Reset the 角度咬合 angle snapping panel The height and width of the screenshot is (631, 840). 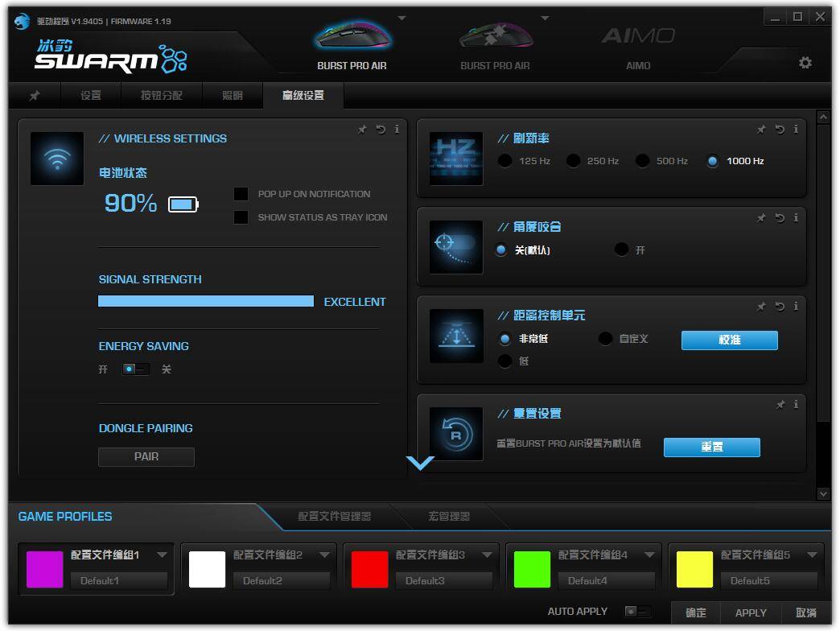[x=780, y=217]
